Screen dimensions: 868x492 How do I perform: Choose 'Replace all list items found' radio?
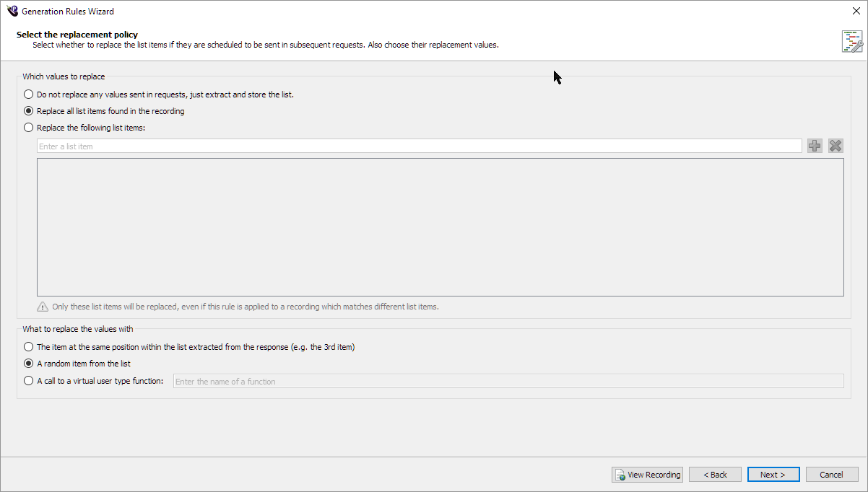(x=29, y=111)
